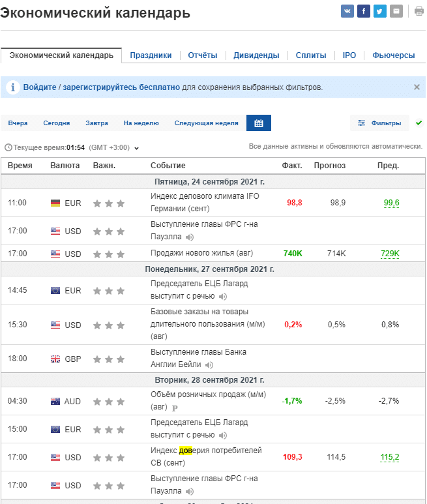The image size is (427, 504).
Task: Show events for Завтра
Action: [96, 123]
